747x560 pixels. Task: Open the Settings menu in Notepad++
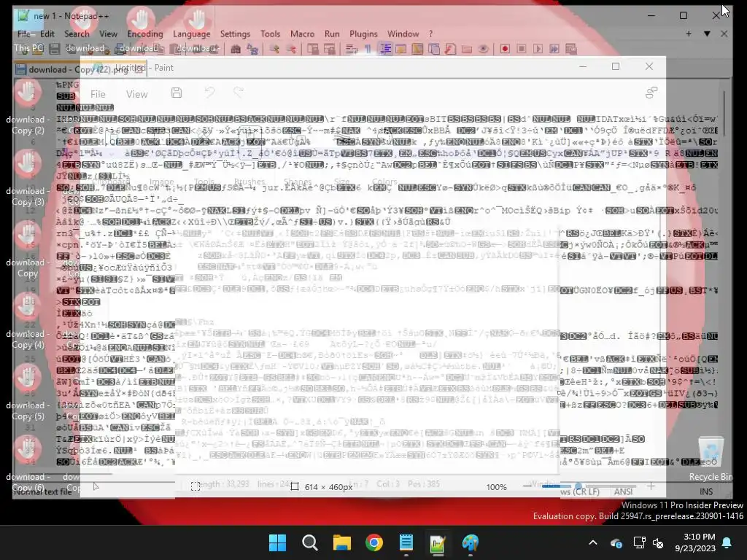point(235,34)
